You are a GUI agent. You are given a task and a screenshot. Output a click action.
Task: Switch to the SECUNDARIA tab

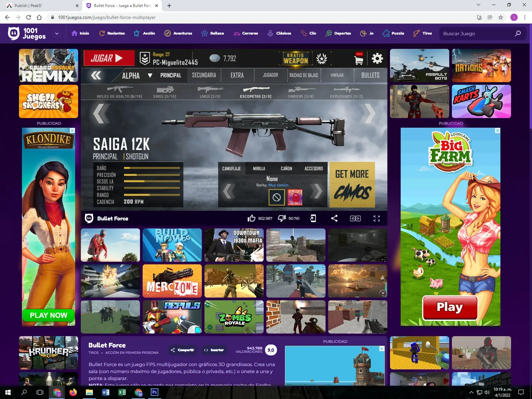coord(204,75)
